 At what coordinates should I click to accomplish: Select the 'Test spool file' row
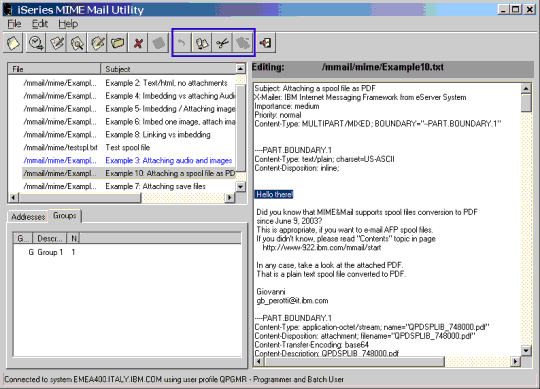(129, 147)
